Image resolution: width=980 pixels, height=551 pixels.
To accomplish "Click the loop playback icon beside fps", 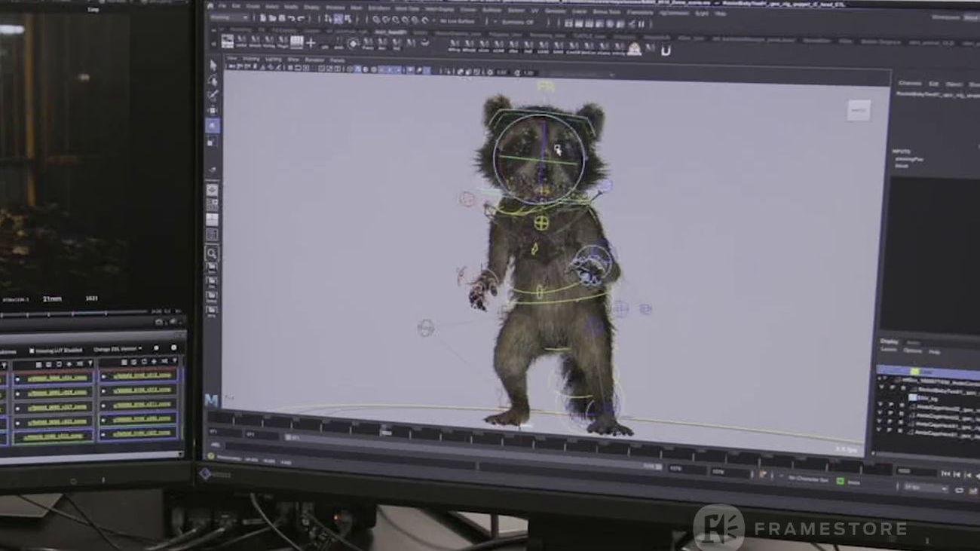I will point(960,490).
